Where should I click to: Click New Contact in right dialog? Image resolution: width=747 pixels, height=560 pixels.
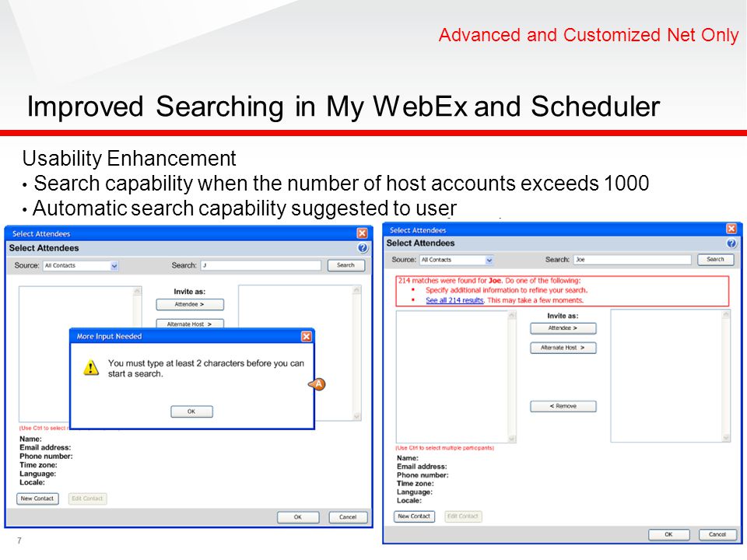[414, 516]
